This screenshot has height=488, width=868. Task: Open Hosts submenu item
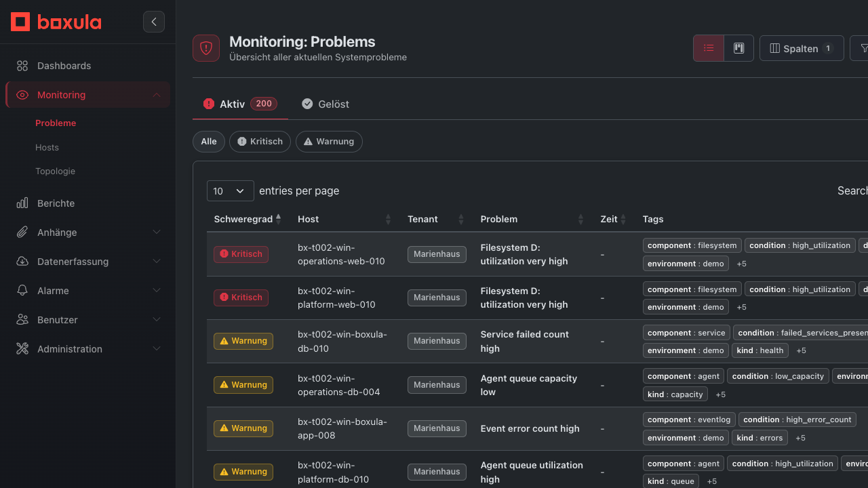coord(47,148)
